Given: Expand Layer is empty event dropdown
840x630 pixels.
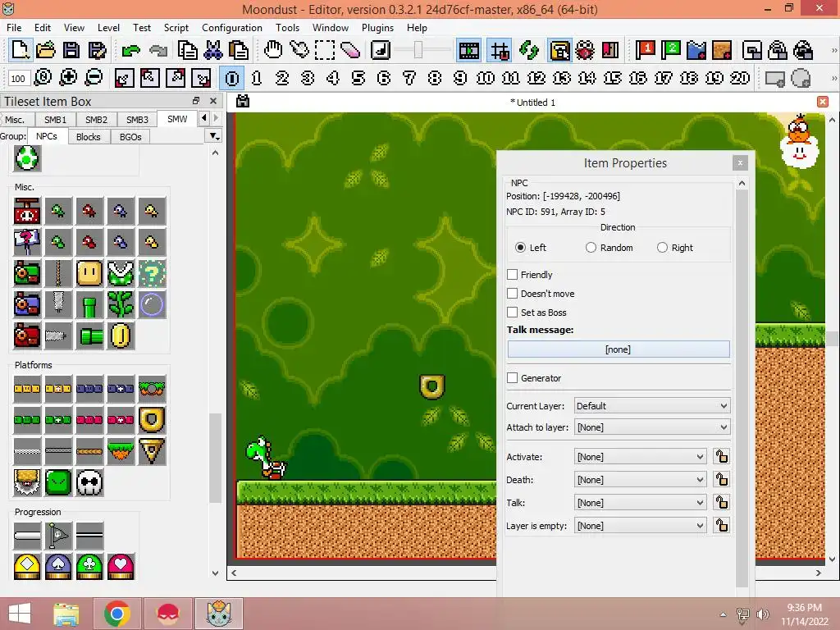Looking at the screenshot, I should 640,526.
